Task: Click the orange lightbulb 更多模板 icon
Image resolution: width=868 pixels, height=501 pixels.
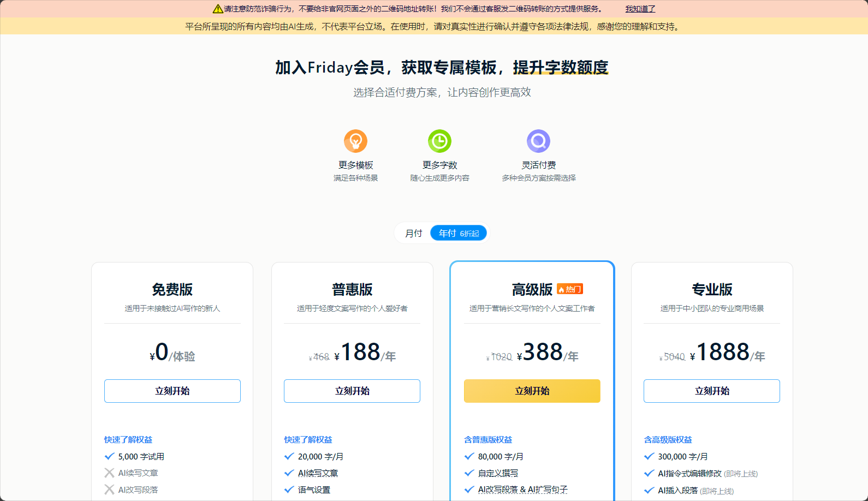Action: point(355,141)
